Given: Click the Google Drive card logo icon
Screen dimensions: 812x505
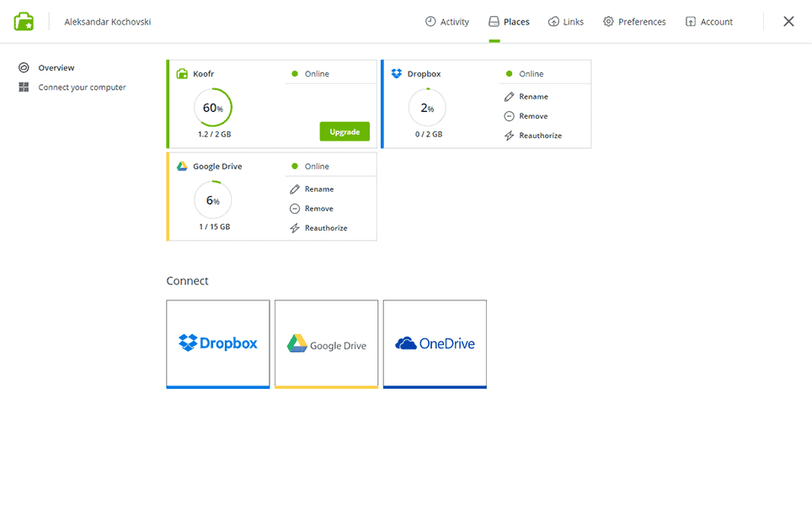Looking at the screenshot, I should point(182,166).
